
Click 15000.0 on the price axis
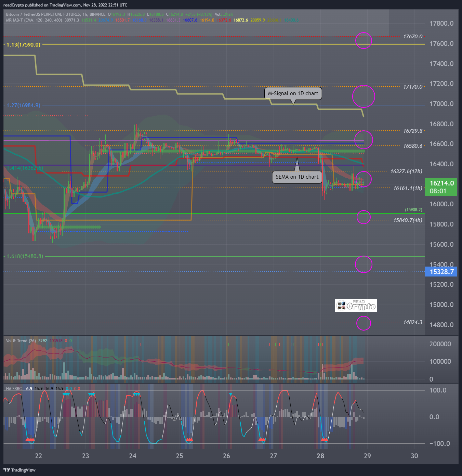point(441,305)
